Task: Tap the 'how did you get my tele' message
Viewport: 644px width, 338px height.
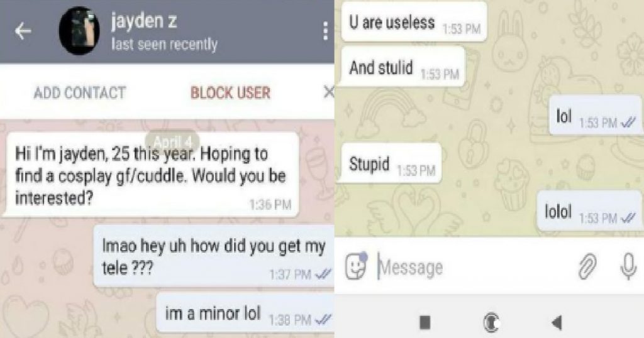Action: (x=214, y=256)
